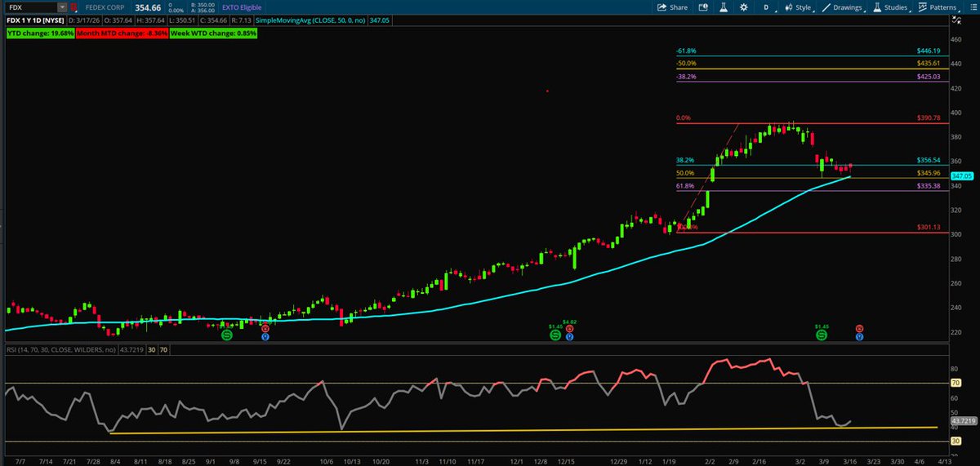Click the RSI 70 overbought level marker

coord(954,382)
